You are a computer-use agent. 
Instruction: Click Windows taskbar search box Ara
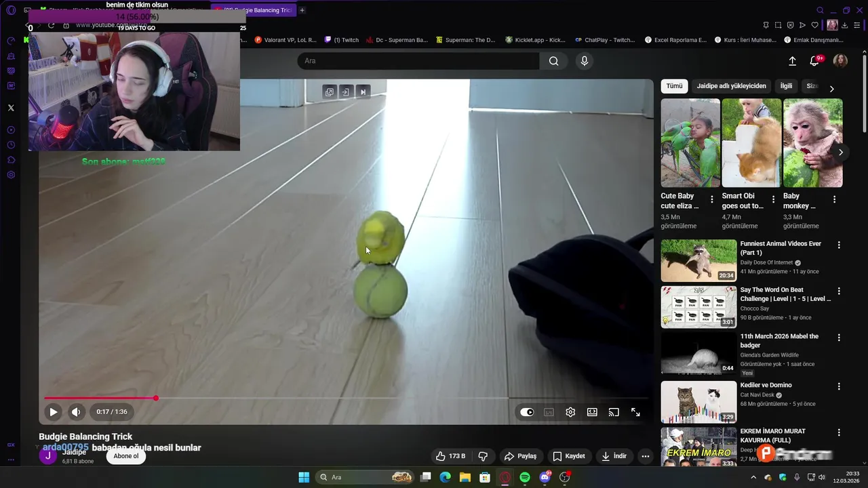366,477
